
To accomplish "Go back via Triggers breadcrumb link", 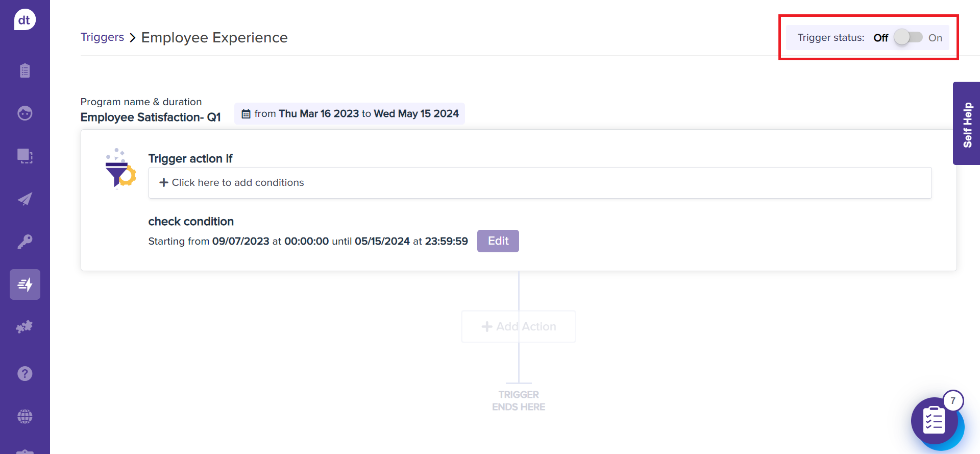I will tap(102, 37).
